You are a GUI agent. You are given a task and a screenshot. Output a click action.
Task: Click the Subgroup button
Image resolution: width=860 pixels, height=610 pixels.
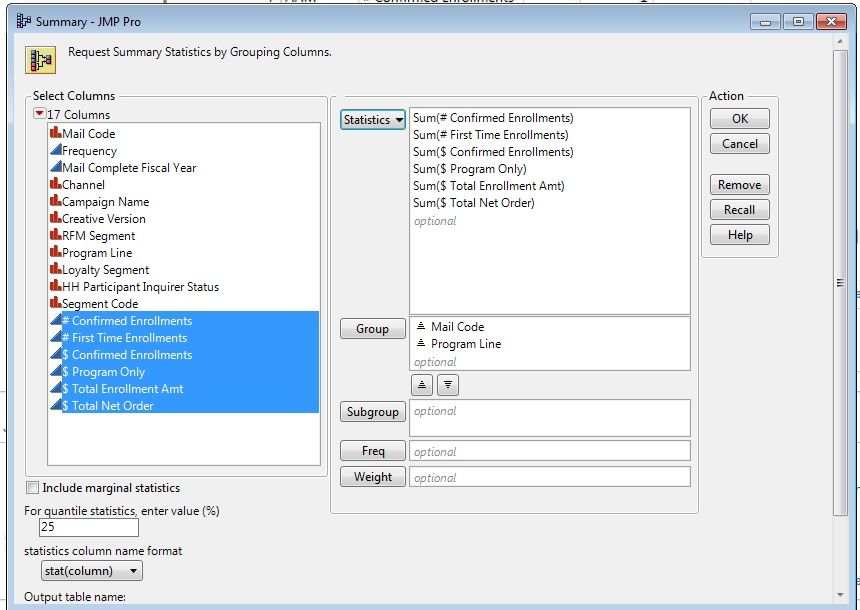(373, 411)
